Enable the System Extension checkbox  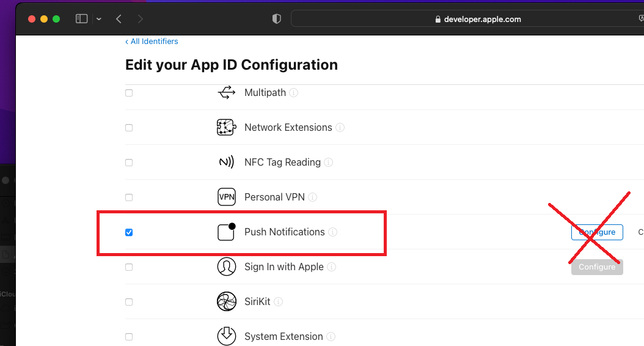[x=129, y=337]
